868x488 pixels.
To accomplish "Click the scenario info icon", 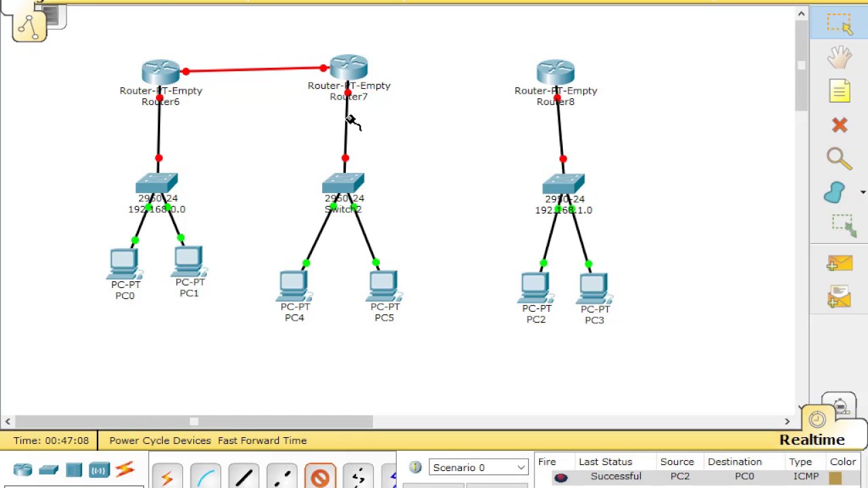I will click(415, 467).
